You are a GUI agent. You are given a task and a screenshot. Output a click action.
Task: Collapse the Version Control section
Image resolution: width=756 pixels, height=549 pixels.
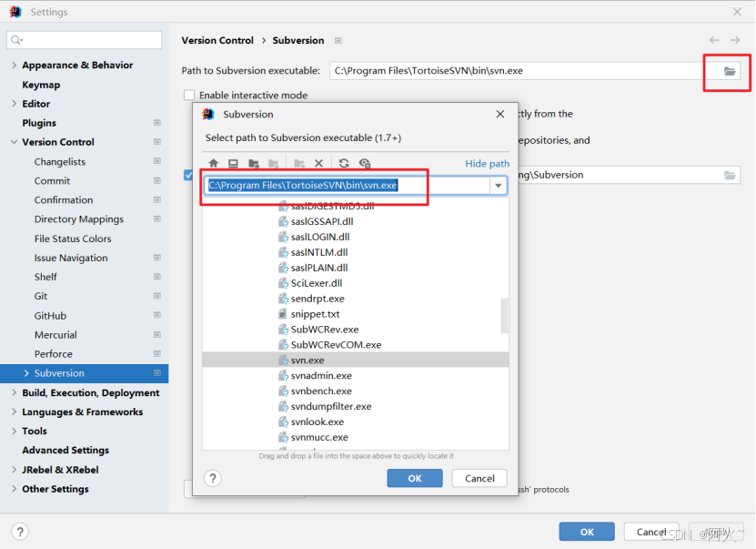point(14,142)
